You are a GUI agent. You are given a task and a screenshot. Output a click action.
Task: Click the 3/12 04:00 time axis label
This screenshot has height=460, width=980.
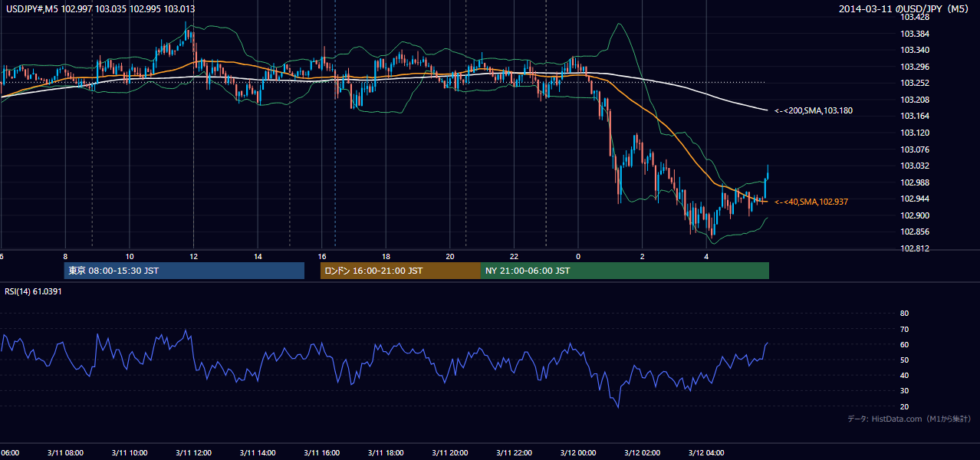(x=705, y=453)
